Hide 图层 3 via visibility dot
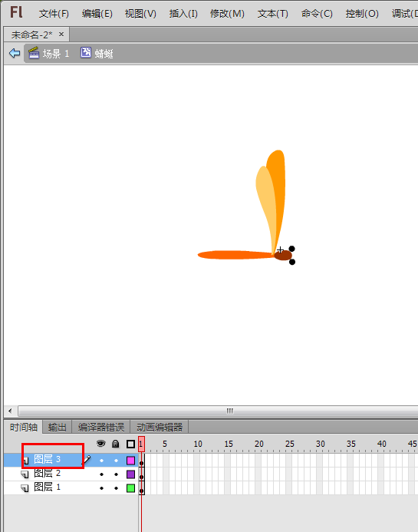 click(x=101, y=461)
